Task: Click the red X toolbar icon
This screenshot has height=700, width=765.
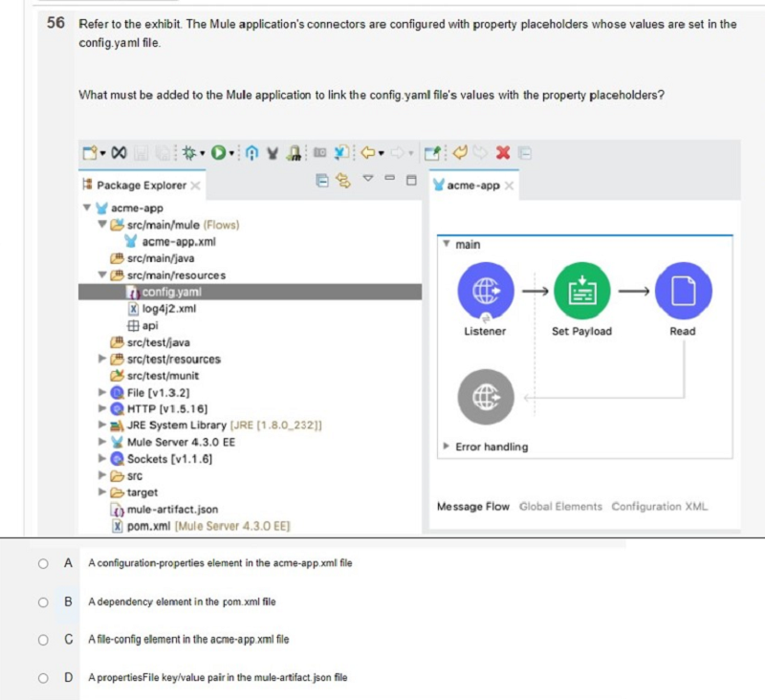Action: tap(503, 153)
